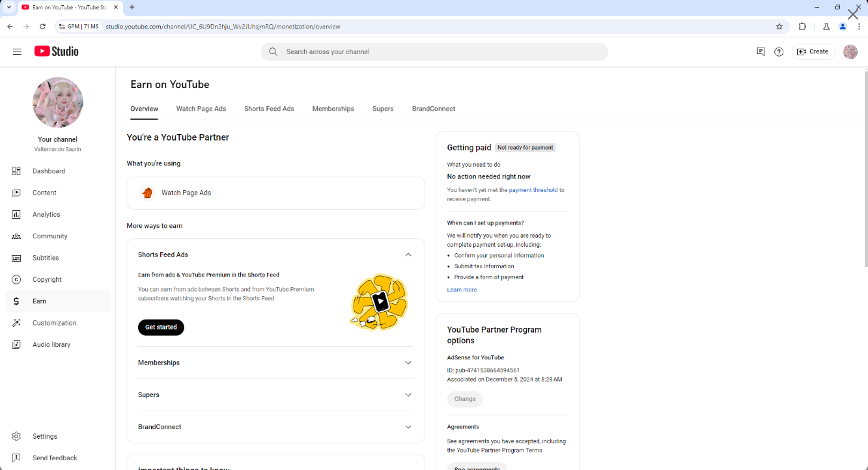Switch to the Watch Page Ads tab
The image size is (868, 470).
(201, 109)
